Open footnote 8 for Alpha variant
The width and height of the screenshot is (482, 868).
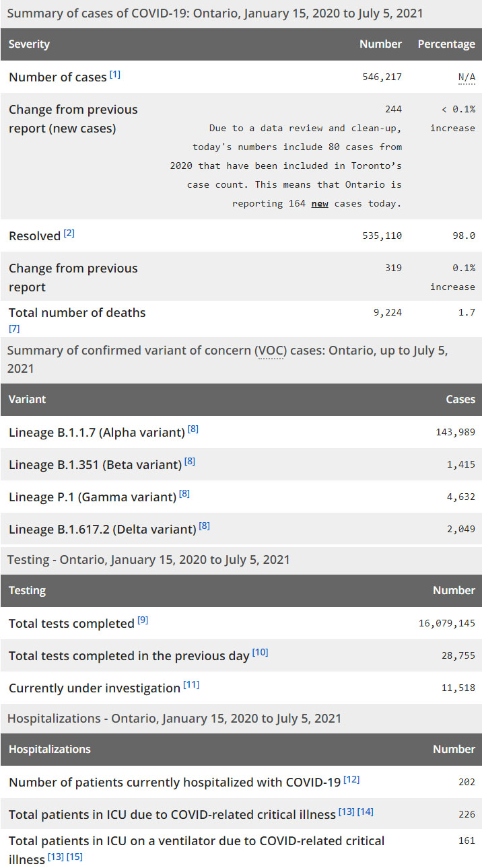coord(193,429)
